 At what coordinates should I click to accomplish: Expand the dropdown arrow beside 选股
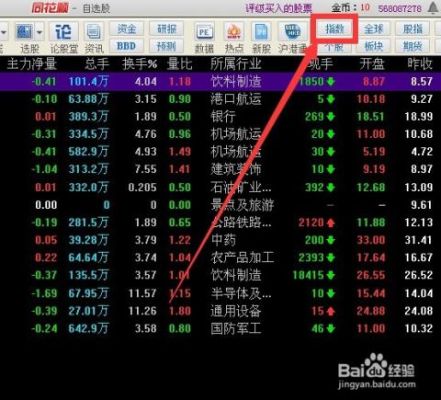(40, 32)
